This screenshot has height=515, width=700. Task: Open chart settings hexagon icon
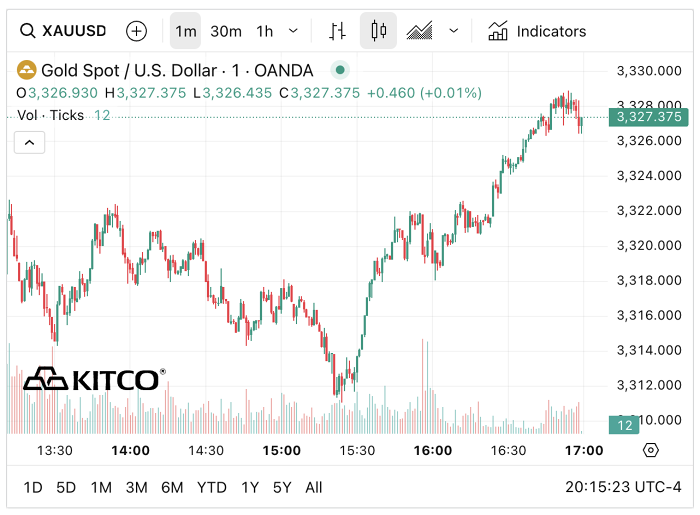click(651, 450)
